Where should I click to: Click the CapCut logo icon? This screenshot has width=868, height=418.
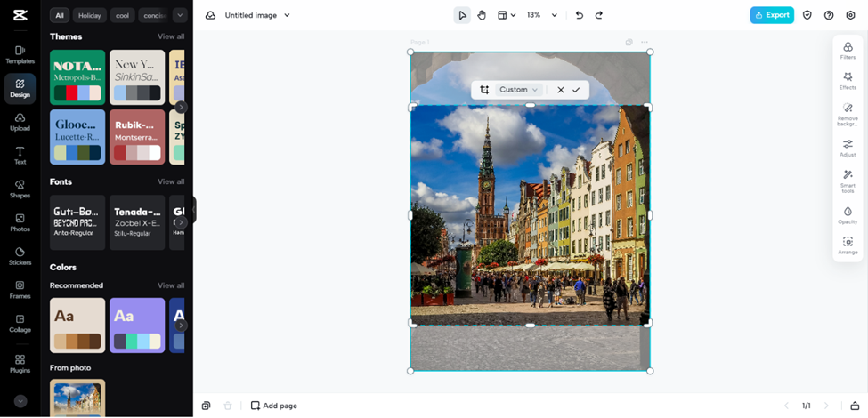click(20, 15)
